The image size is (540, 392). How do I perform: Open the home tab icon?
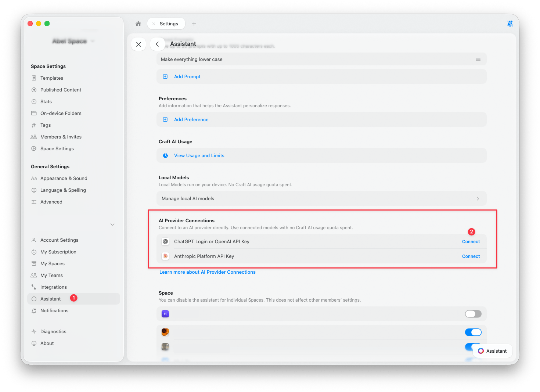[138, 24]
